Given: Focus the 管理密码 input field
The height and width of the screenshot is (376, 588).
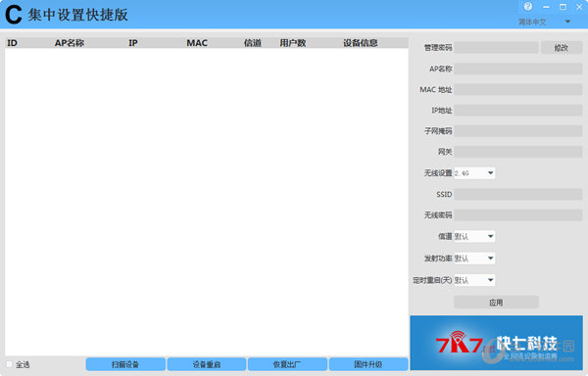Looking at the screenshot, I should [x=496, y=48].
